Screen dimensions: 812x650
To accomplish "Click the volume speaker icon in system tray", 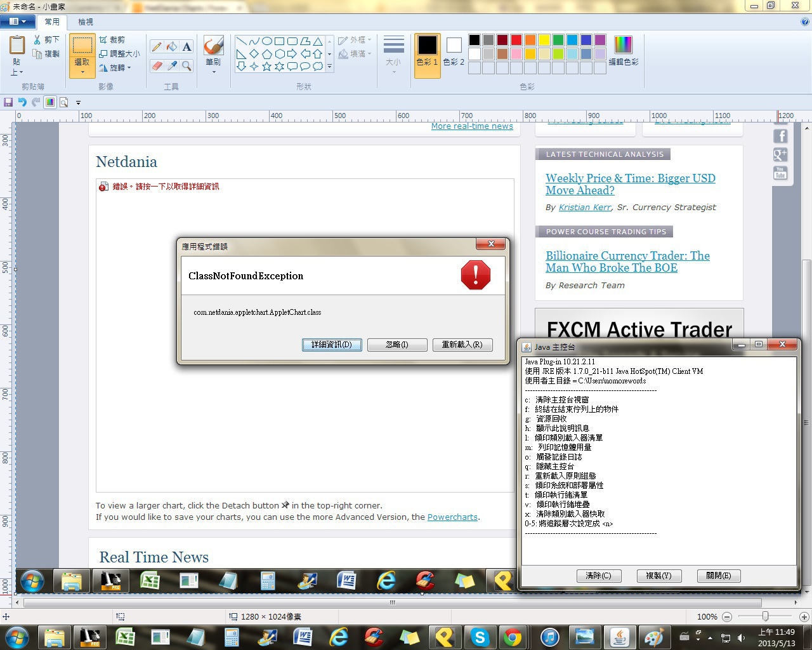I will 741,637.
